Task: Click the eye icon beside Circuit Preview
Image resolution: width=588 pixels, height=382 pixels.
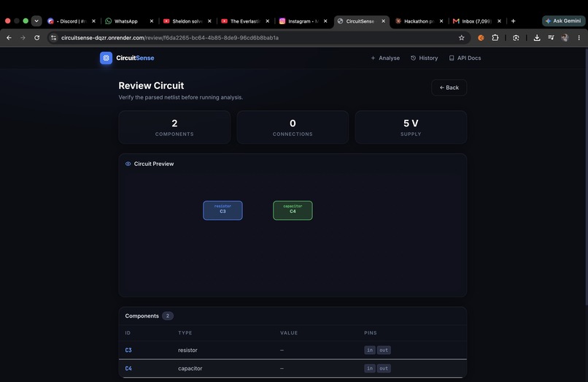Action: click(x=128, y=164)
